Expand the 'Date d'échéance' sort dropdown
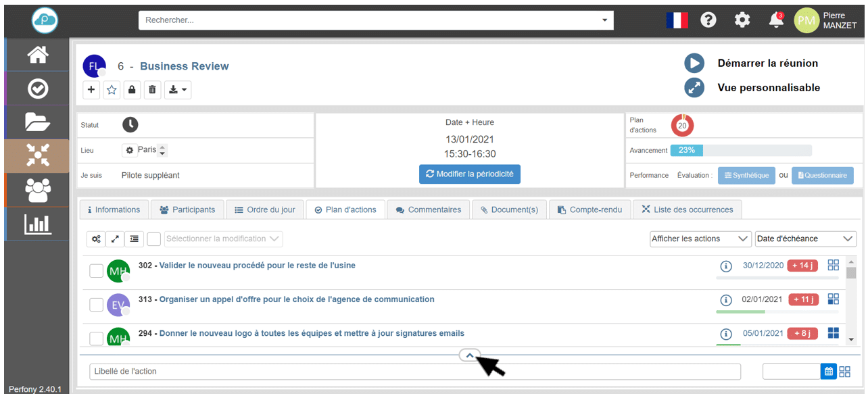Viewport: 868px width, 398px height. click(x=805, y=239)
